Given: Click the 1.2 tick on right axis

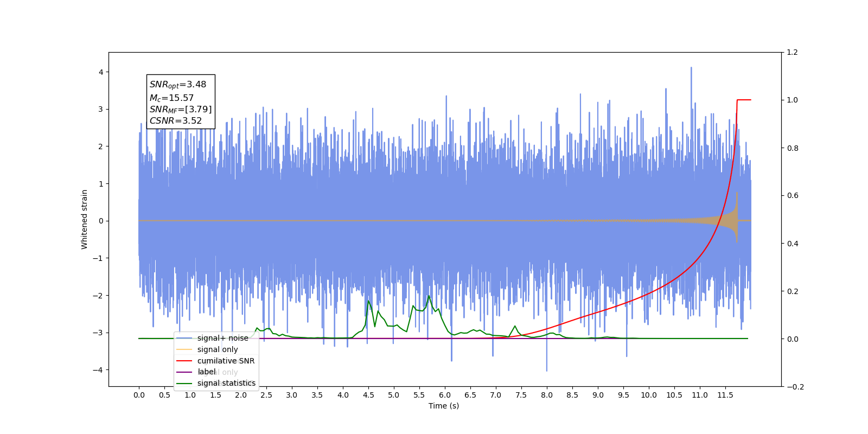Looking at the screenshot, I should [793, 53].
